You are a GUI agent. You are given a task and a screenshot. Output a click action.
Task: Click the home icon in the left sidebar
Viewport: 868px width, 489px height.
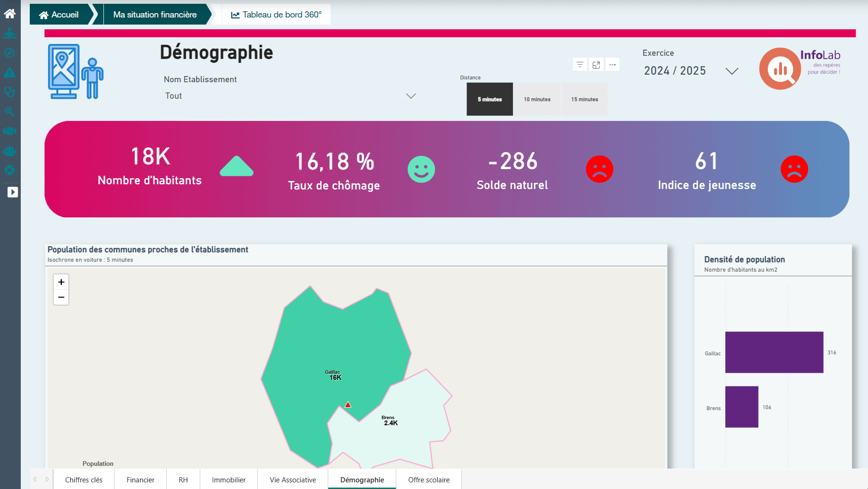(x=10, y=14)
